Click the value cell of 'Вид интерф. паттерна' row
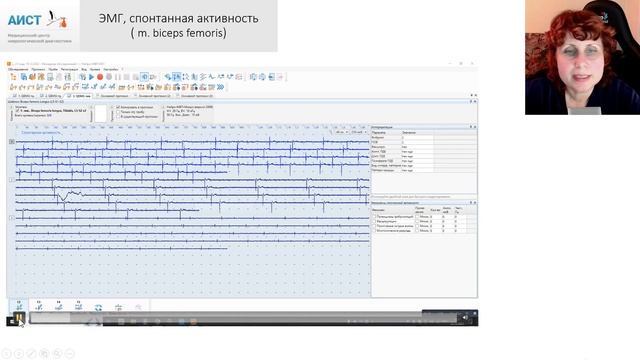This screenshot has width=640, height=360. [x=417, y=166]
